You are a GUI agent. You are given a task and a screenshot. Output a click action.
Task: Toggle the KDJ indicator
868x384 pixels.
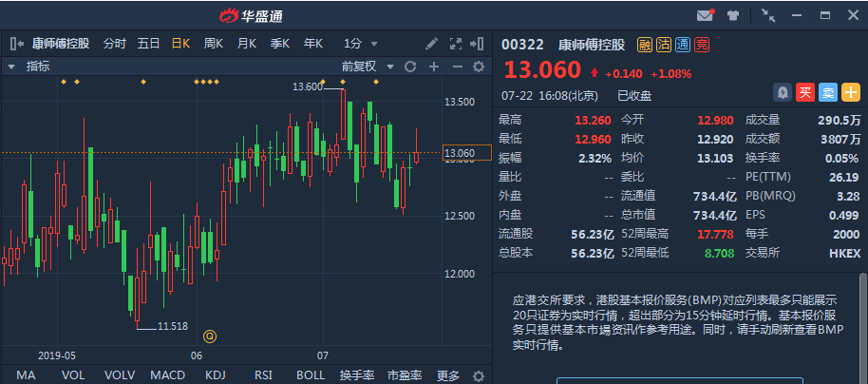(216, 375)
